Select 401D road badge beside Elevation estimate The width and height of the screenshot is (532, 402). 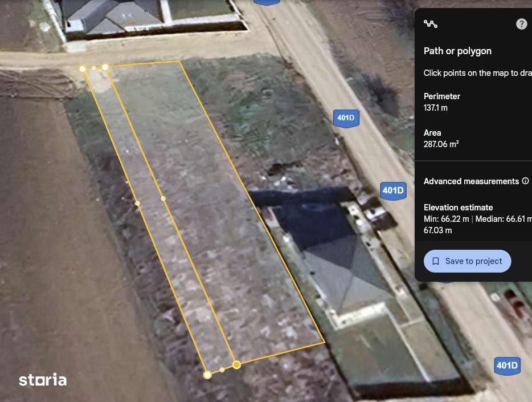(393, 190)
